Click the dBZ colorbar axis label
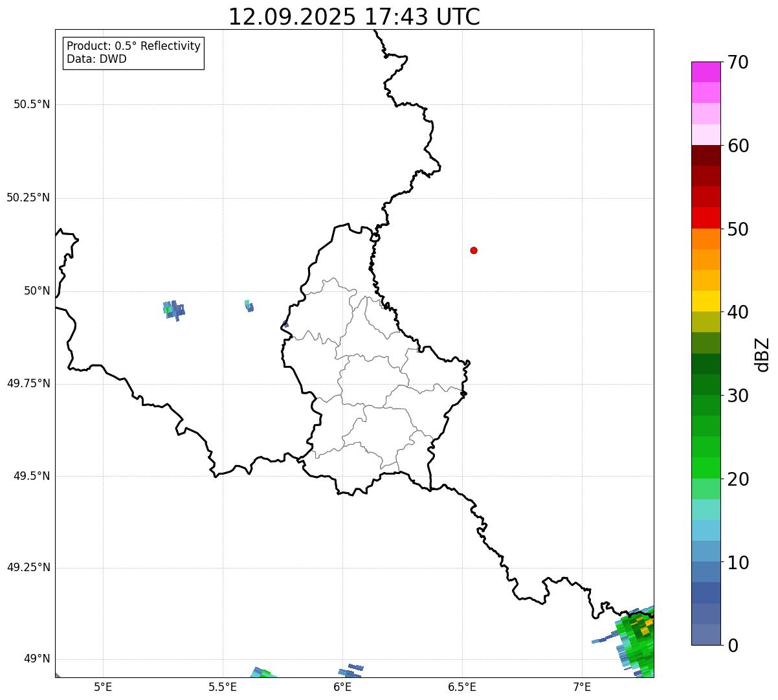 [x=762, y=354]
